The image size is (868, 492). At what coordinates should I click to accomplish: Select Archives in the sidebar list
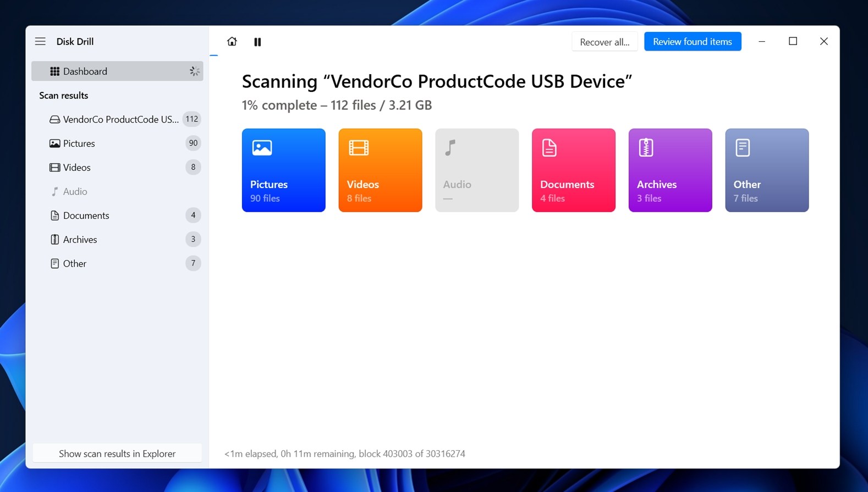[x=80, y=240]
